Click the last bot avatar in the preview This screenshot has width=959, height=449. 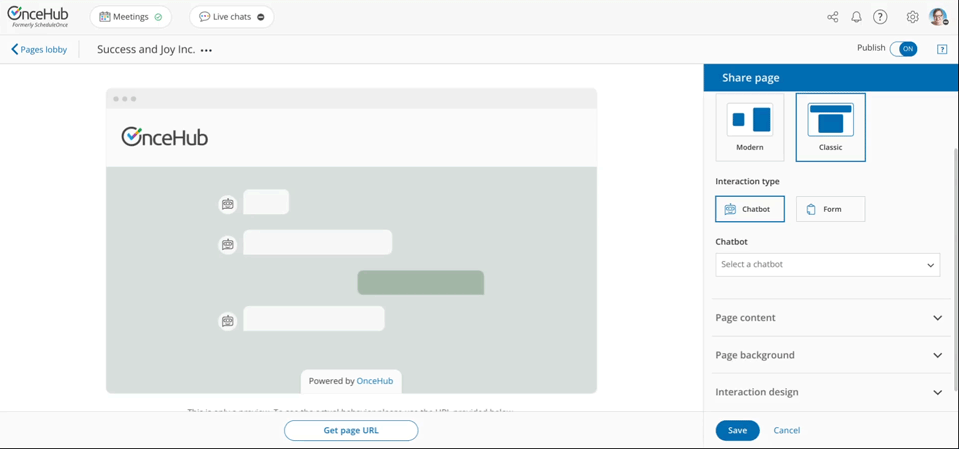[x=228, y=321]
